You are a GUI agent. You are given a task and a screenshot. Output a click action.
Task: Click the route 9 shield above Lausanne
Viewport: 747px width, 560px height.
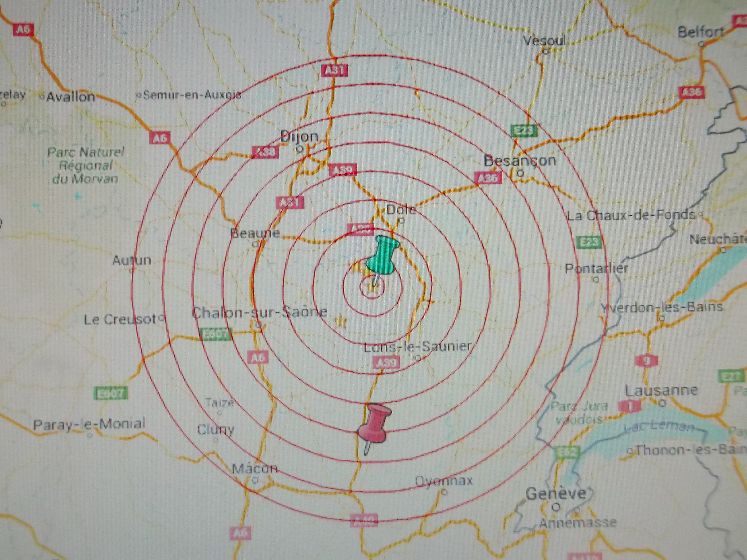point(646,360)
